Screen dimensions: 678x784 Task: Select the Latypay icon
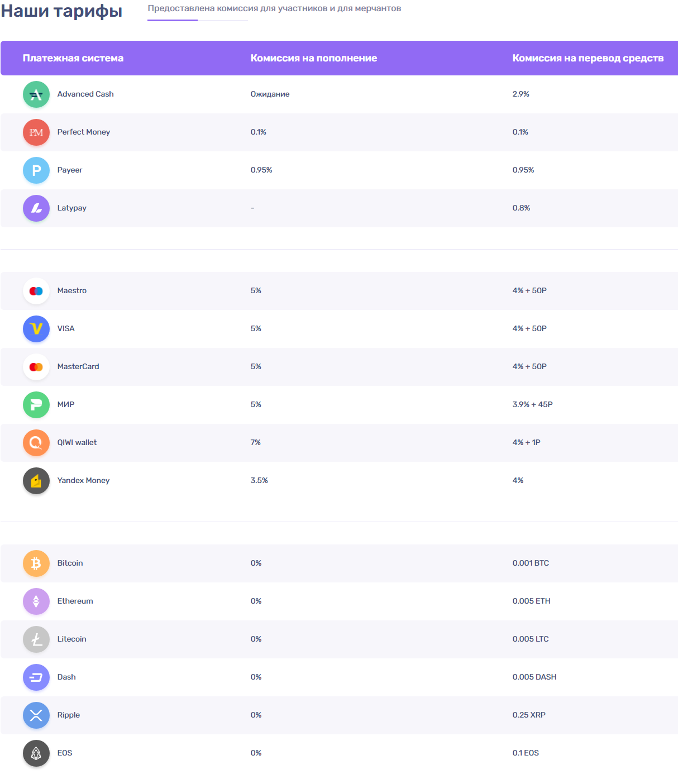(36, 208)
